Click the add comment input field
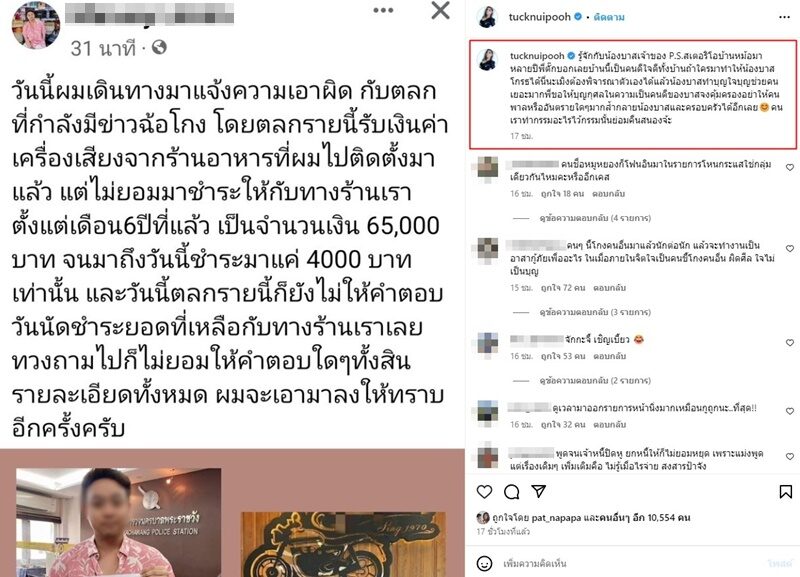The image size is (800, 577). [x=633, y=563]
